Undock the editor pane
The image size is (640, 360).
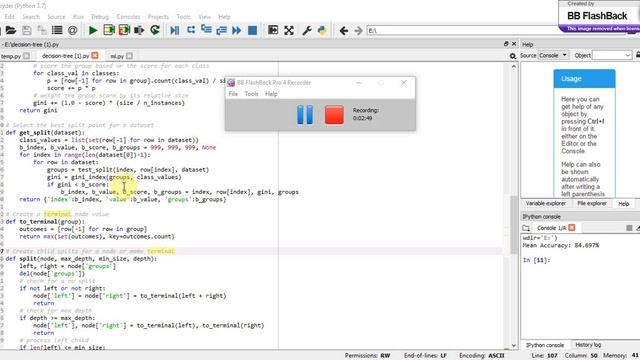click(506, 44)
